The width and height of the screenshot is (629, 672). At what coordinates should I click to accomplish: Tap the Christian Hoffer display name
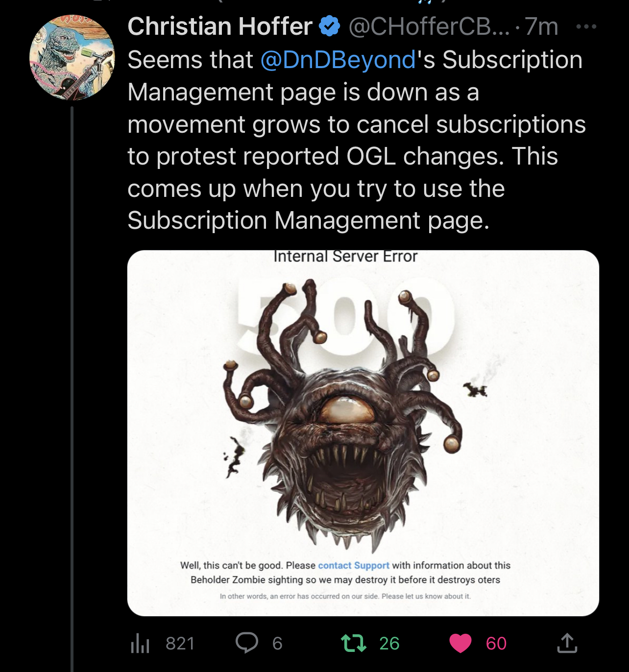[220, 26]
